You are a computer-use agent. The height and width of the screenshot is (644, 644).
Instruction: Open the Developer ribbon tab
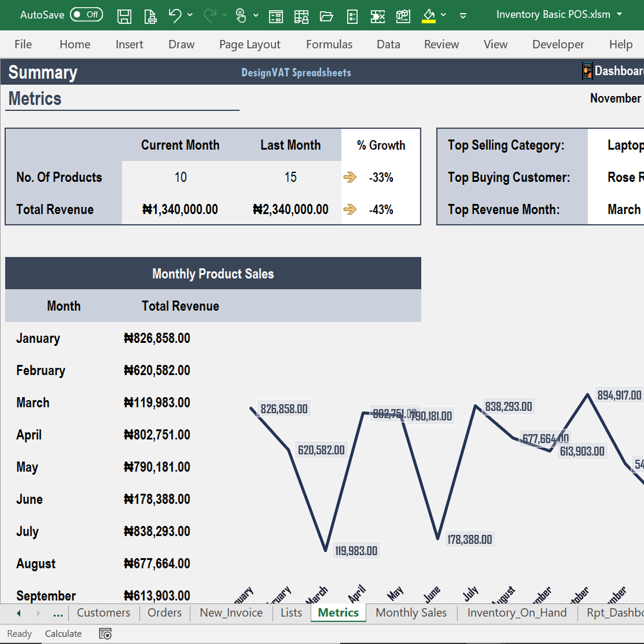[558, 44]
